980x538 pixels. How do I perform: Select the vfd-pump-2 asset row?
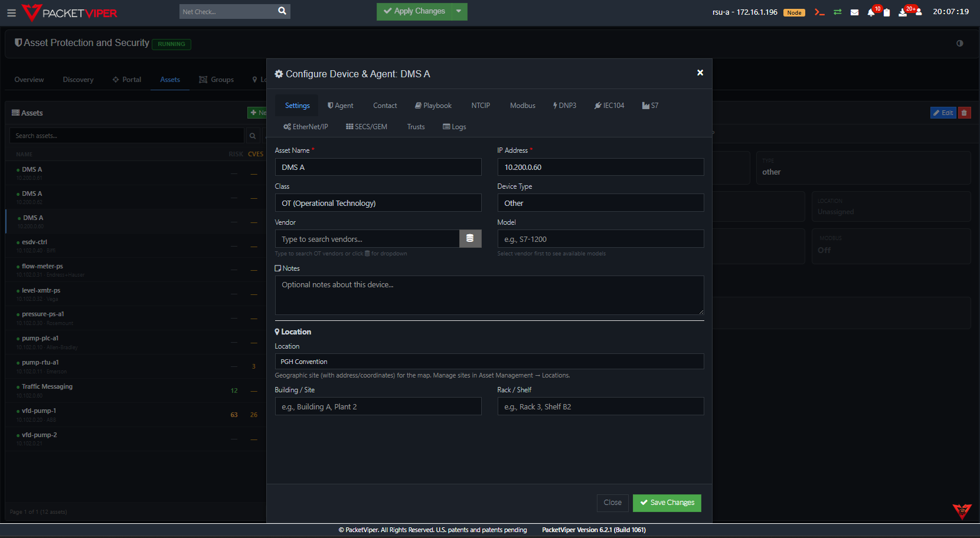(136, 439)
